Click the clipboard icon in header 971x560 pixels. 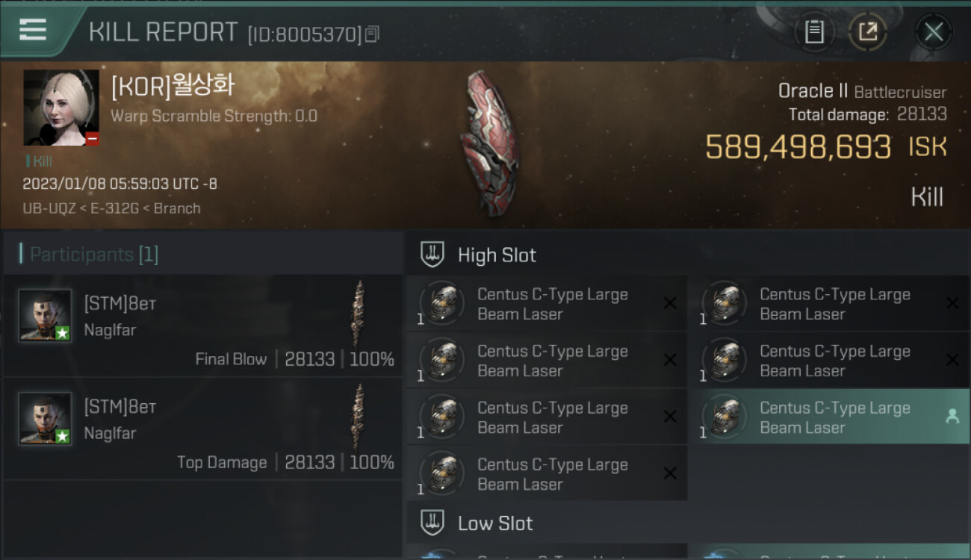pos(814,32)
